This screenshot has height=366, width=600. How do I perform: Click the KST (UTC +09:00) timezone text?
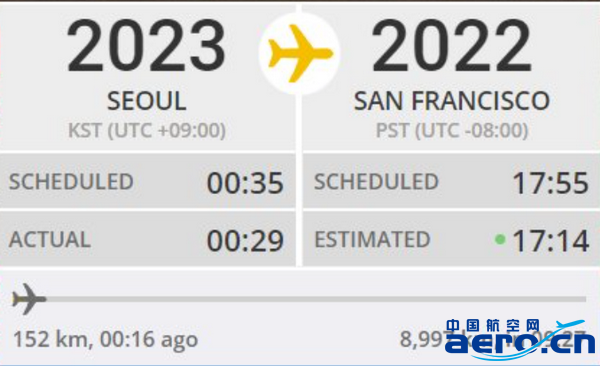[147, 131]
